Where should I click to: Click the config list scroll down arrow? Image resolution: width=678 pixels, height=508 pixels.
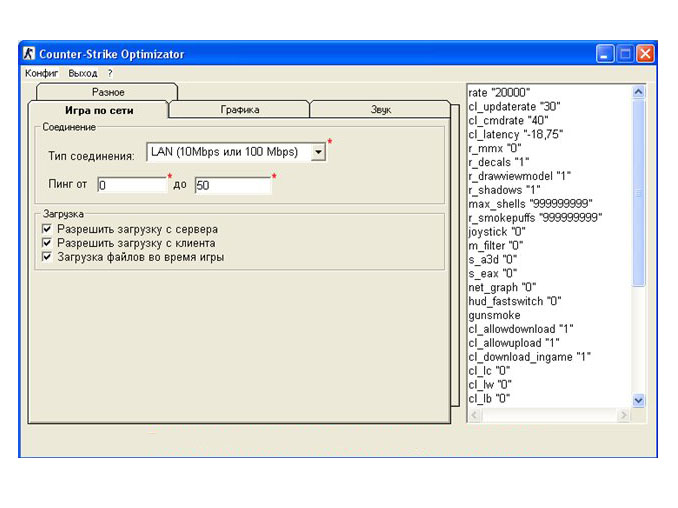click(638, 400)
